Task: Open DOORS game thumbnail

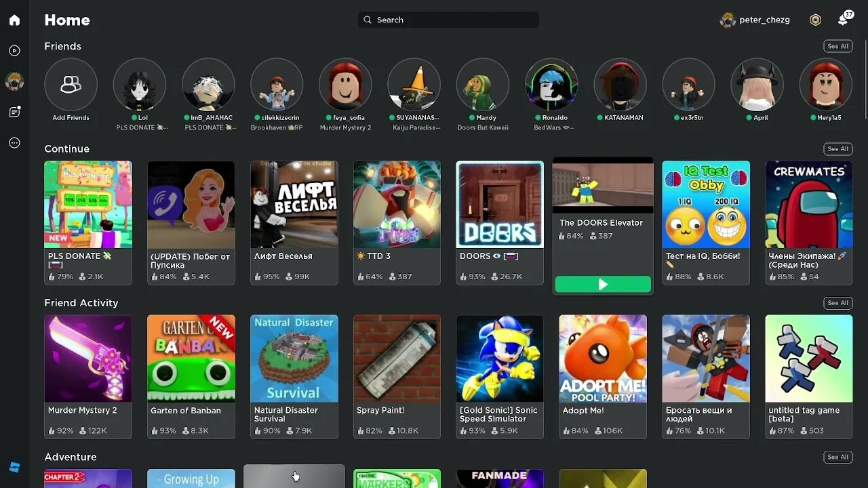Action: pyautogui.click(x=500, y=204)
